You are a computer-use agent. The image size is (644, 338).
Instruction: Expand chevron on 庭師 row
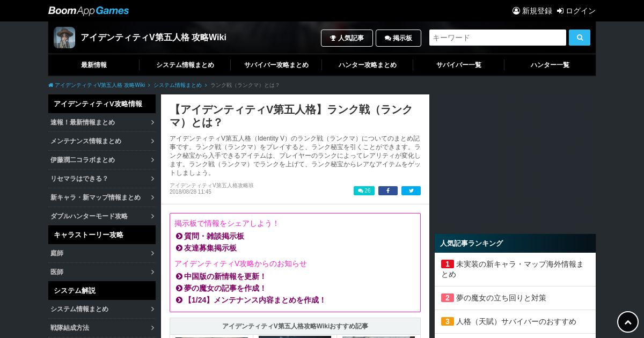(x=152, y=253)
